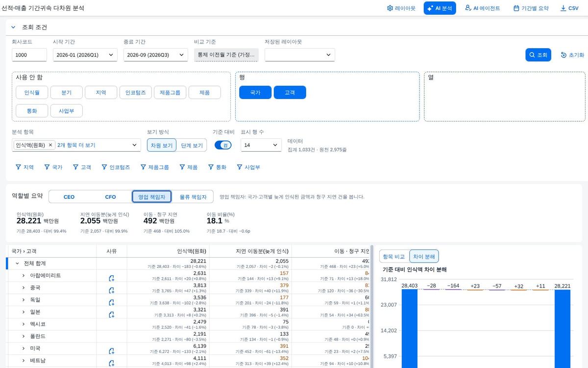The width and height of the screenshot is (588, 368).
Task: Click the 비교 기준 field
Action: click(x=226, y=55)
